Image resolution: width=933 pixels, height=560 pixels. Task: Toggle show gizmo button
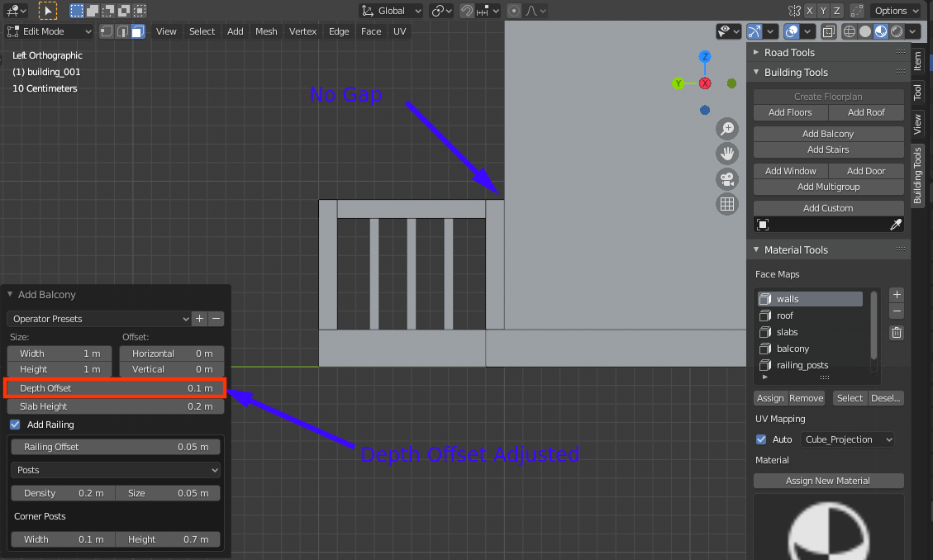click(x=754, y=31)
